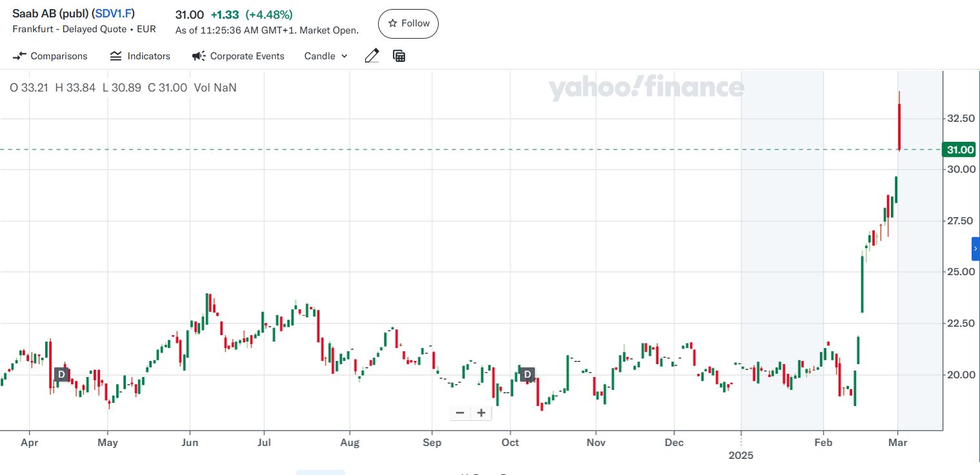Screen dimensions: 980x475
Task: Click the green 31.00 price axis badge
Action: 958,150
